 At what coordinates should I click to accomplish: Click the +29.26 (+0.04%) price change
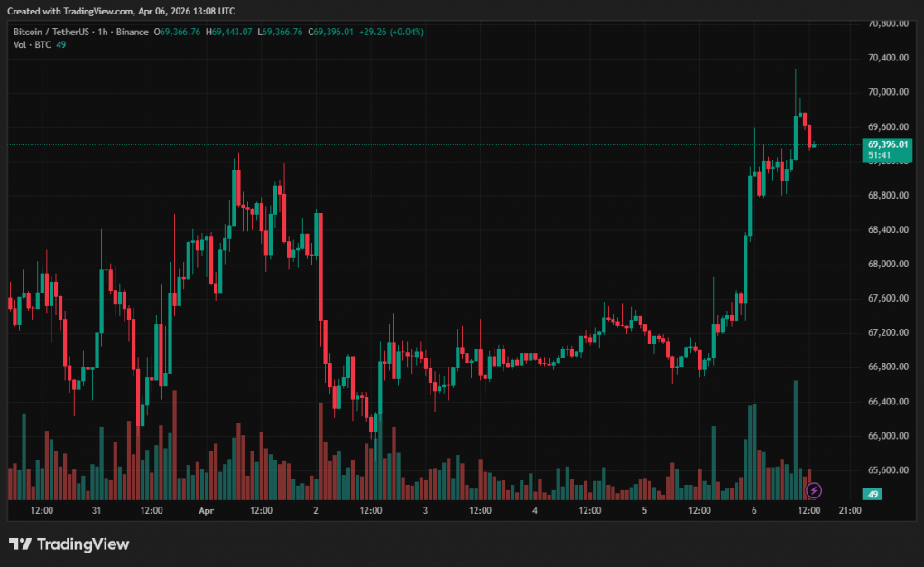391,32
